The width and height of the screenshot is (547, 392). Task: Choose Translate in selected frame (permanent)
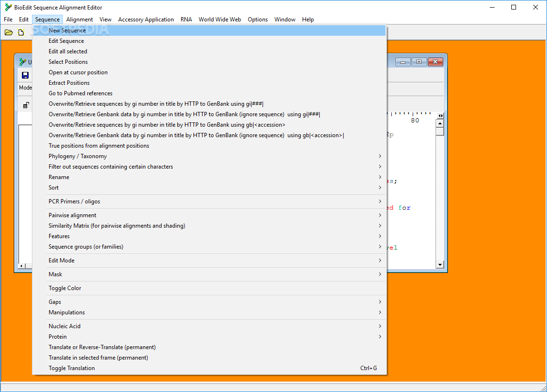tap(209, 358)
